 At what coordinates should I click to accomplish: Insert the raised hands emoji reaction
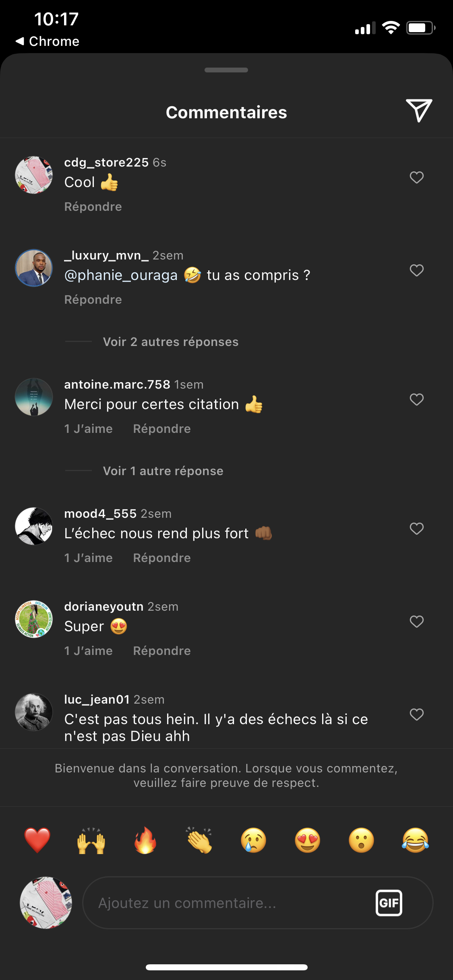[x=91, y=840]
